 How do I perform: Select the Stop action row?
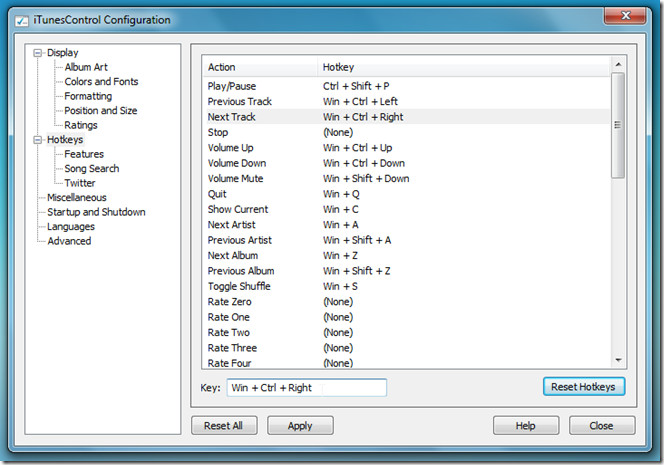coord(406,133)
